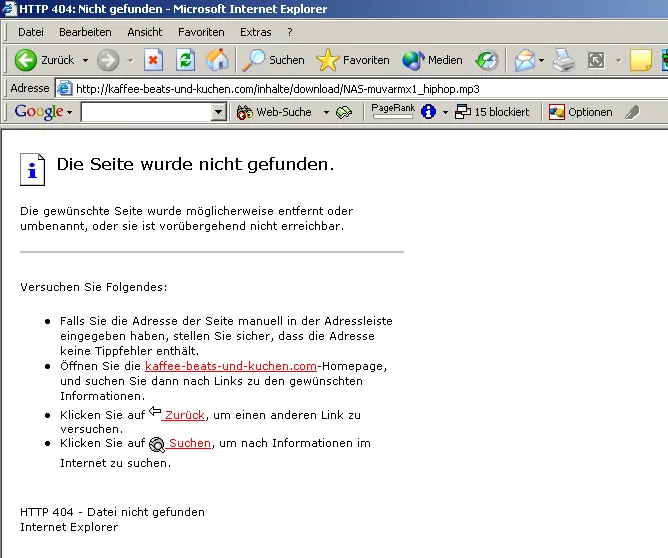This screenshot has height=558, width=668.
Task: Click the info document icon beside heading
Action: [32, 169]
